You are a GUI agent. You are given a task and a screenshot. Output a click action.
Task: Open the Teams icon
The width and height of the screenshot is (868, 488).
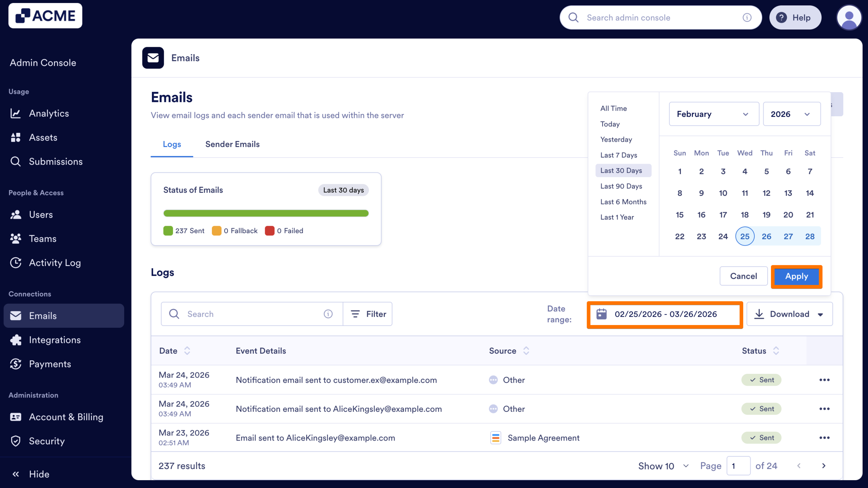(16, 238)
